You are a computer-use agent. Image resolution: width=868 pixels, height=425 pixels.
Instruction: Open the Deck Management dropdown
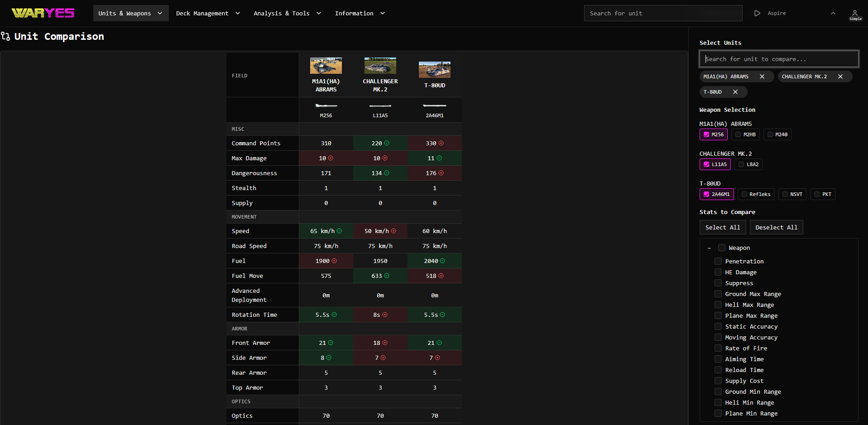tap(208, 13)
